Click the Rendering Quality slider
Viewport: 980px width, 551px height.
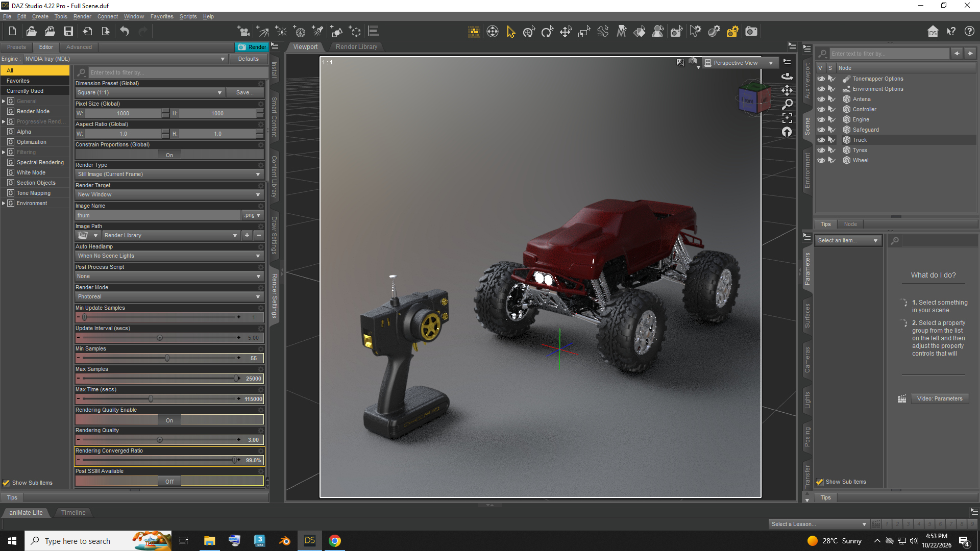160,439
